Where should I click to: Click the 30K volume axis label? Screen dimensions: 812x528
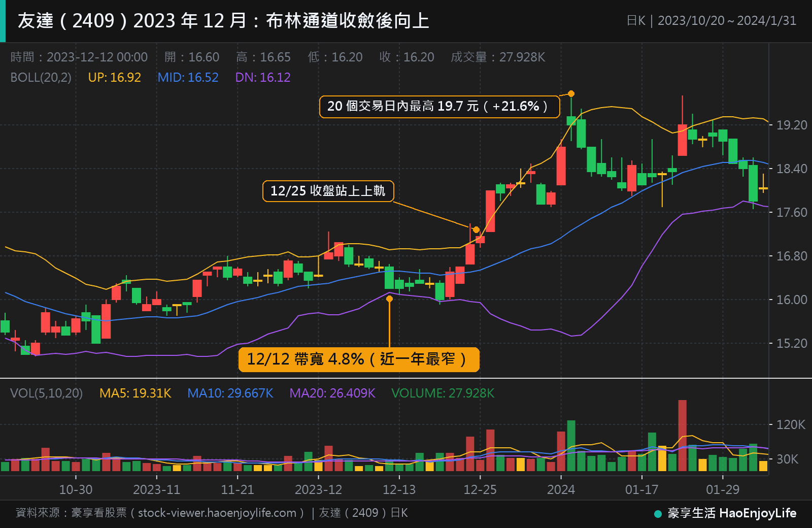point(787,459)
